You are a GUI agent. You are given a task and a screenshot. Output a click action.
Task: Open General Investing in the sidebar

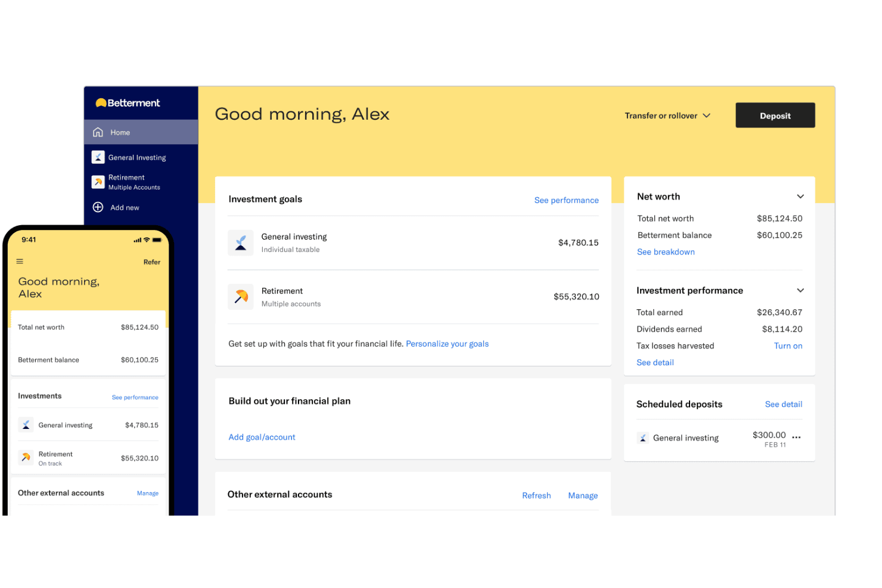click(x=141, y=157)
